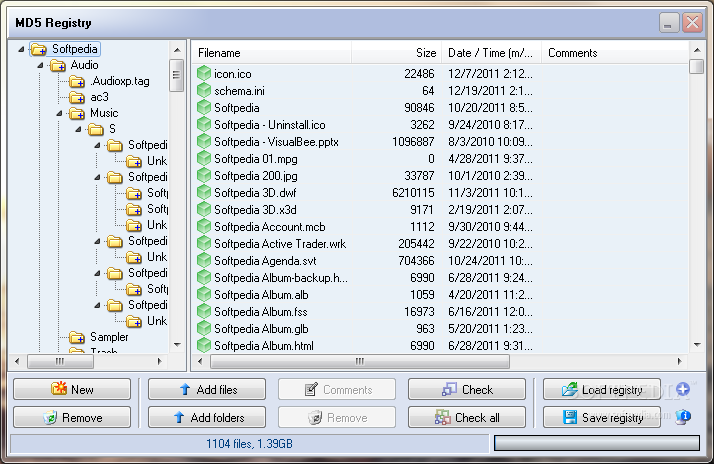Collapse the S folder tree node
Image resolution: width=714 pixels, height=464 pixels.
78,129
